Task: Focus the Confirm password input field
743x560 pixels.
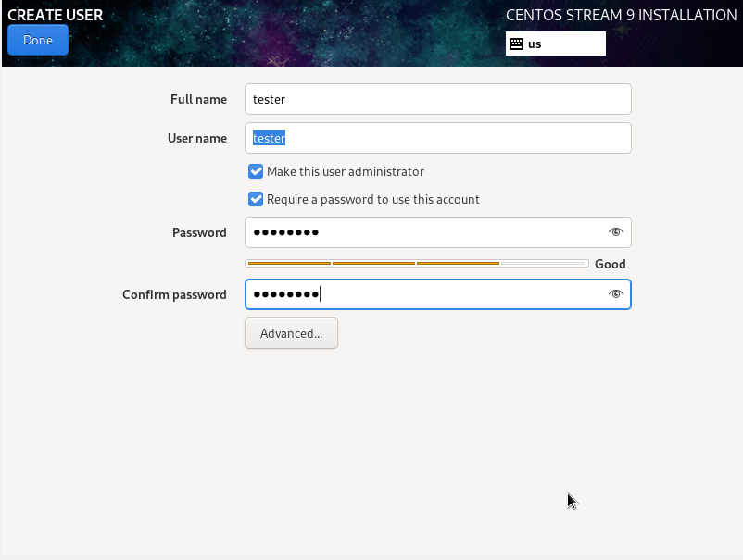Action: pyautogui.click(x=438, y=294)
